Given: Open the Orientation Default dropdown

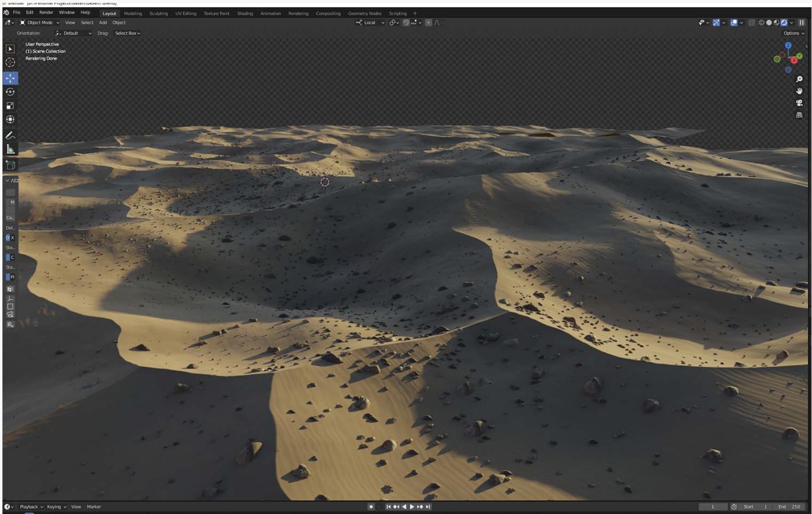Looking at the screenshot, I should coord(73,33).
